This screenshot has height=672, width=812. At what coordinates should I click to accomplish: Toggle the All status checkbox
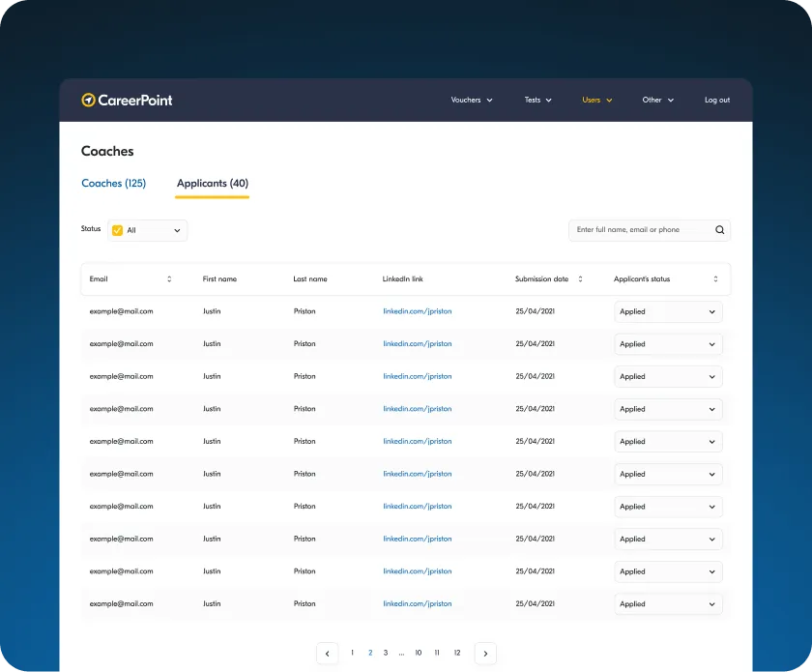tap(118, 230)
